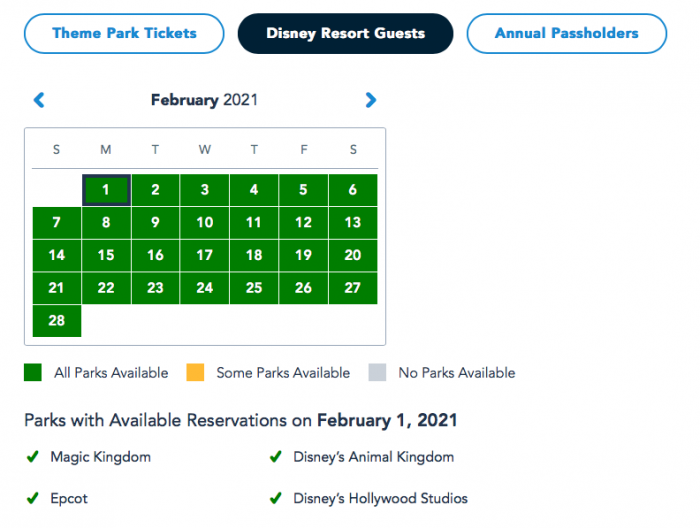Click the Magic Kingdom green checkmark
The width and height of the screenshot is (700, 528).
[33, 457]
